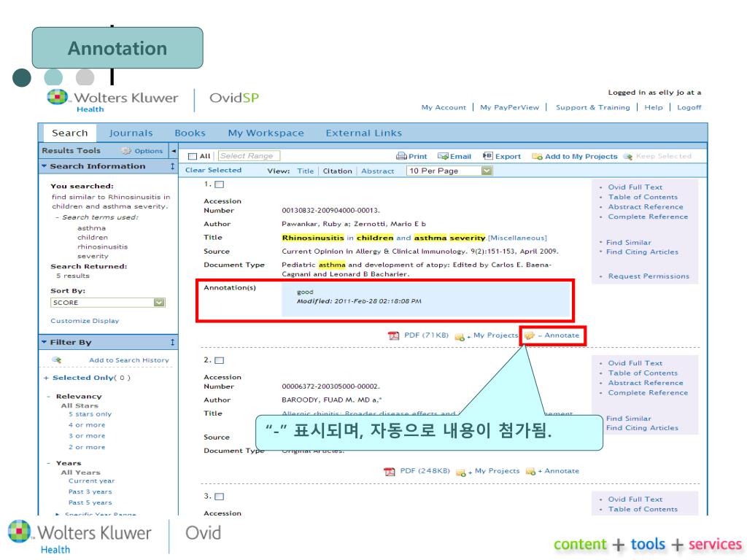This screenshot has height=560, width=747.
Task: Open Abstract Reference for result 1
Action: point(646,206)
